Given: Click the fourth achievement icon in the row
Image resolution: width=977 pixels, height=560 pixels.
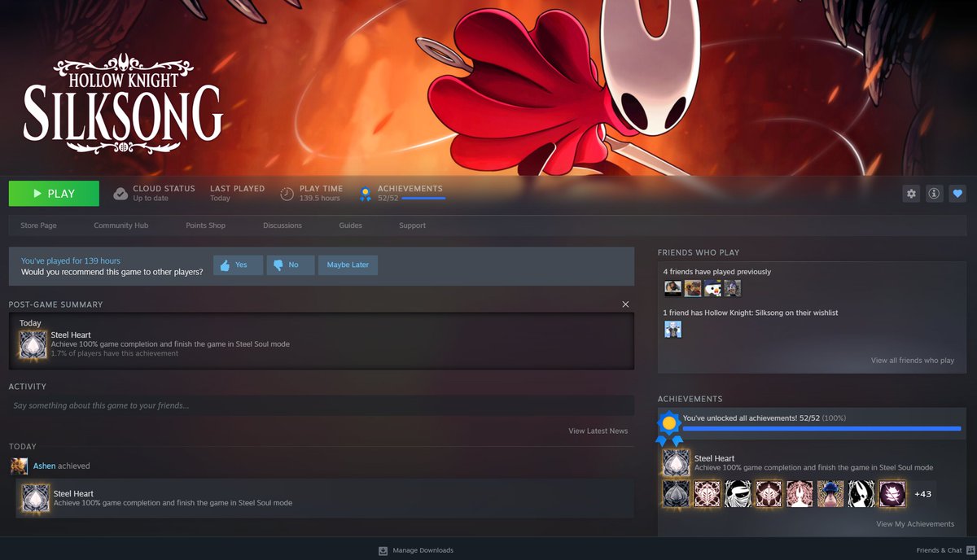Looking at the screenshot, I should tap(769, 493).
